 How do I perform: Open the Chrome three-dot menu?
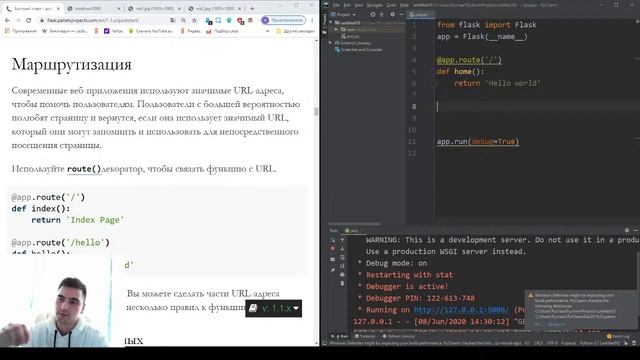coord(312,20)
